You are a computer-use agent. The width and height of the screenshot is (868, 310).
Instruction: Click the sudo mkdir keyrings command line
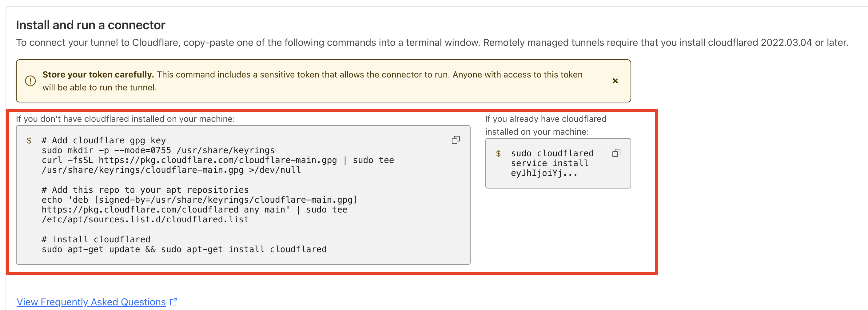158,150
